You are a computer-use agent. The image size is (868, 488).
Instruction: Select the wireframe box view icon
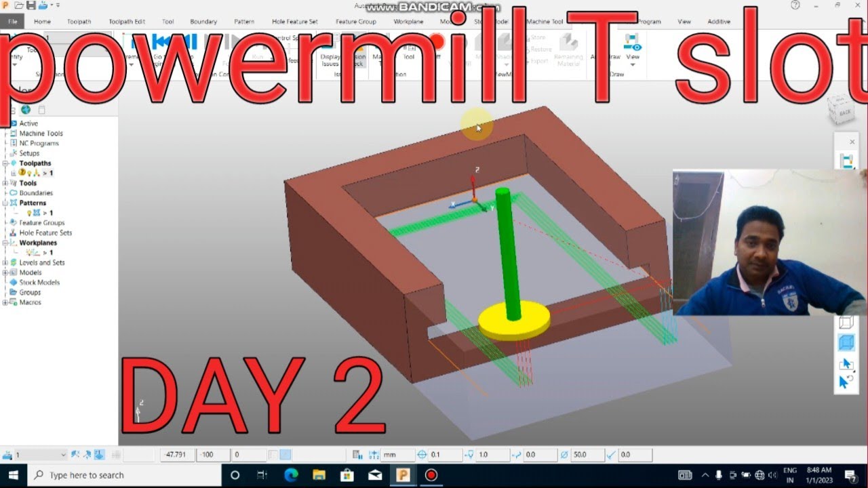846,323
